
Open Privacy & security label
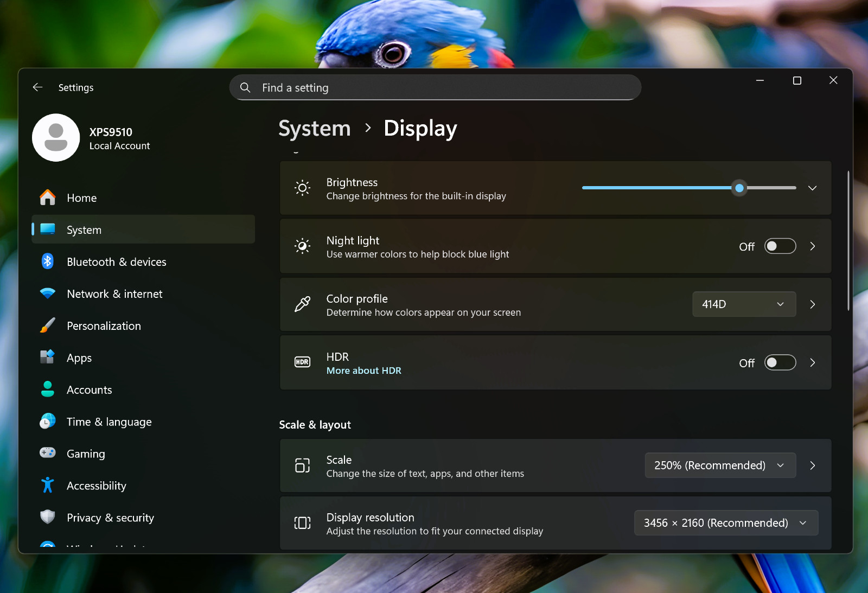111,518
